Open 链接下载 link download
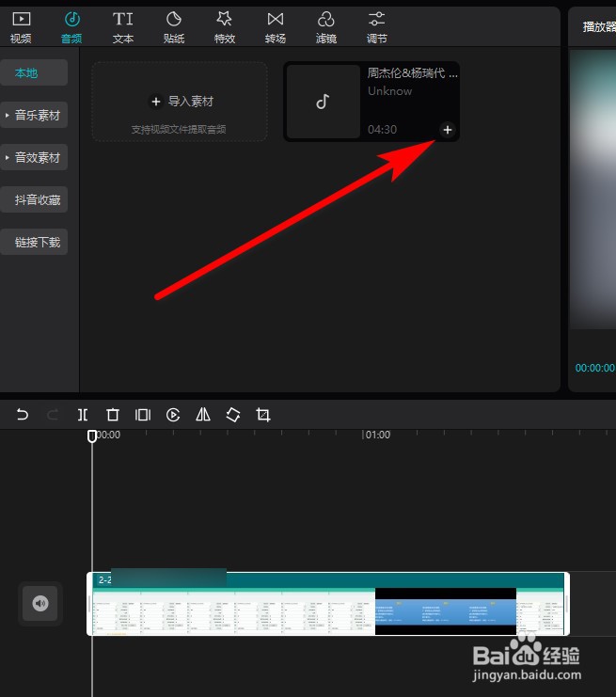The height and width of the screenshot is (697, 616). click(33, 242)
